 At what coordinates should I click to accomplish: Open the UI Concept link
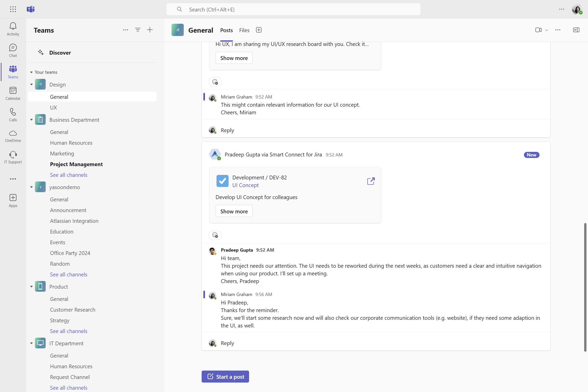pos(245,185)
